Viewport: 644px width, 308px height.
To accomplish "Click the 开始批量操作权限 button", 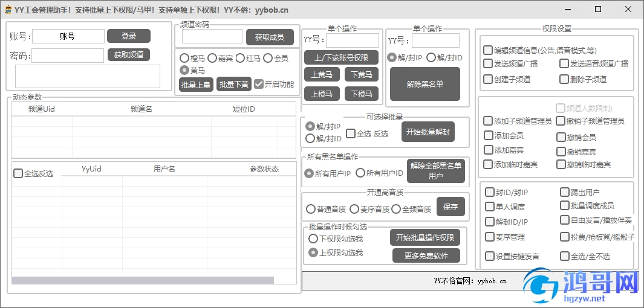I will coord(425,237).
